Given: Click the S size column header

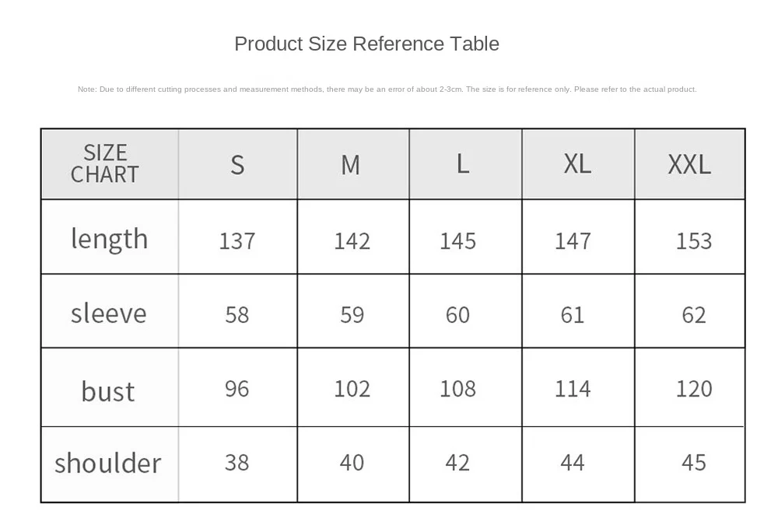Looking at the screenshot, I should (237, 164).
